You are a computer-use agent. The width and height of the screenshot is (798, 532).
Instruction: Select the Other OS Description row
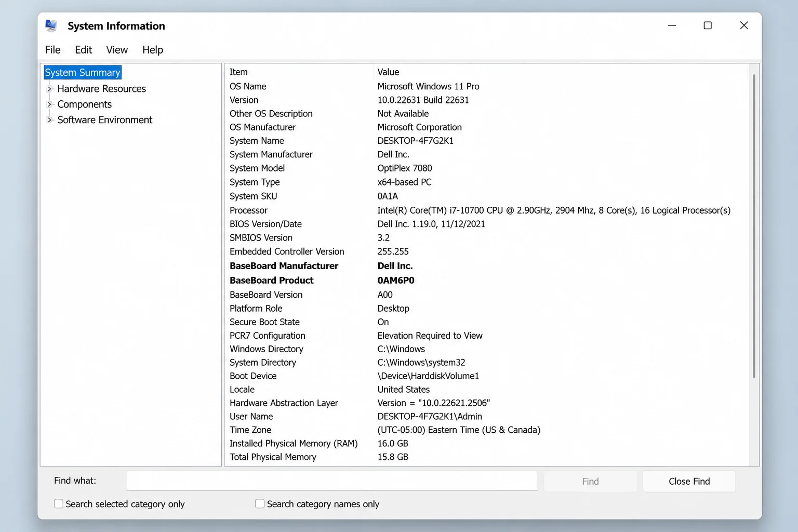point(487,114)
